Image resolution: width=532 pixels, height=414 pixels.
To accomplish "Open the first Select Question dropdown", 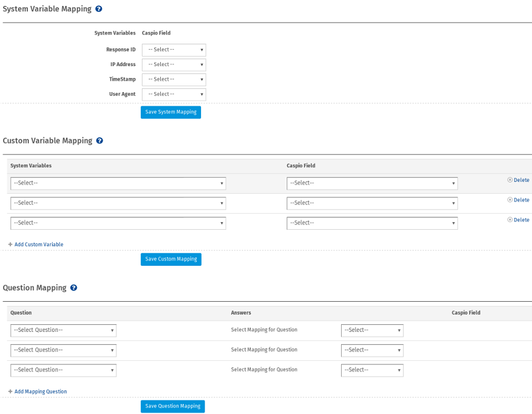I will click(x=63, y=330).
